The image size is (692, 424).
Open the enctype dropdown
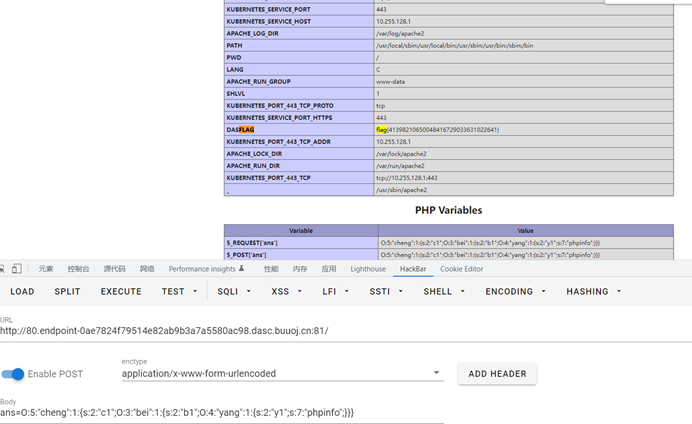coord(436,373)
